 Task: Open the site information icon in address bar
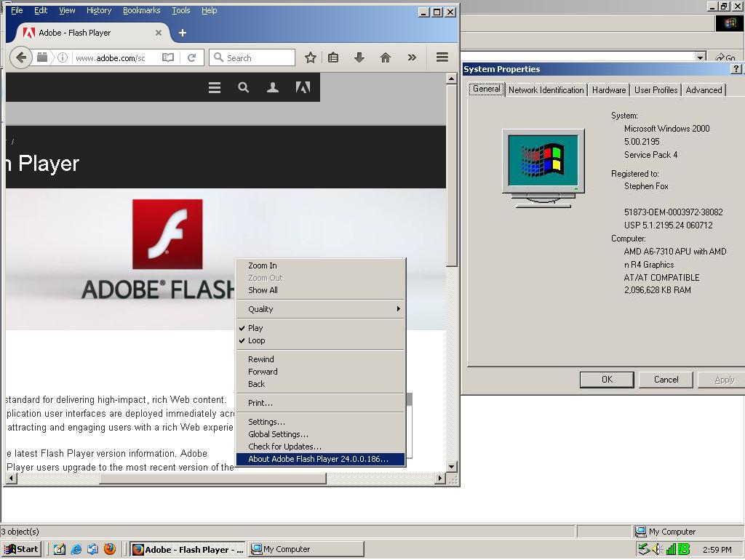coord(63,58)
